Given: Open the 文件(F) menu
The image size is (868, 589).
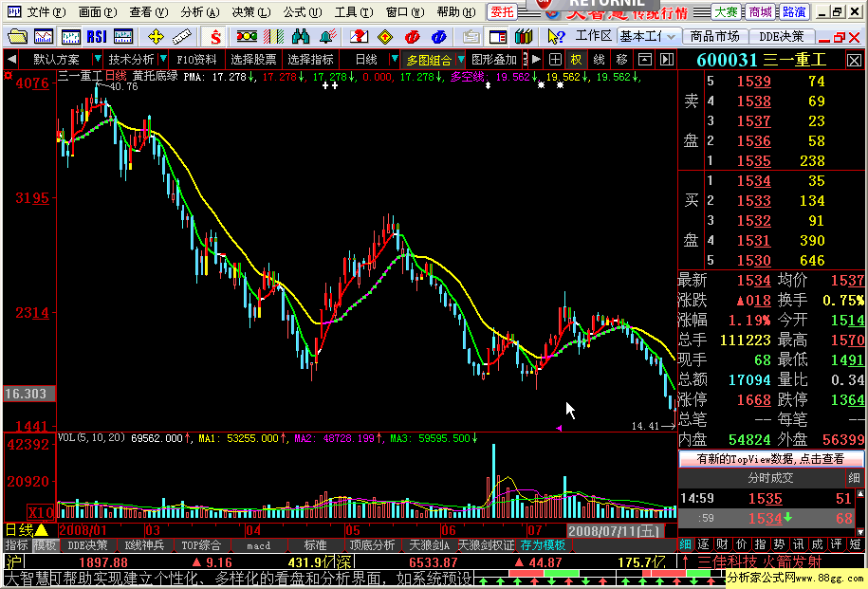Looking at the screenshot, I should pyautogui.click(x=46, y=11).
